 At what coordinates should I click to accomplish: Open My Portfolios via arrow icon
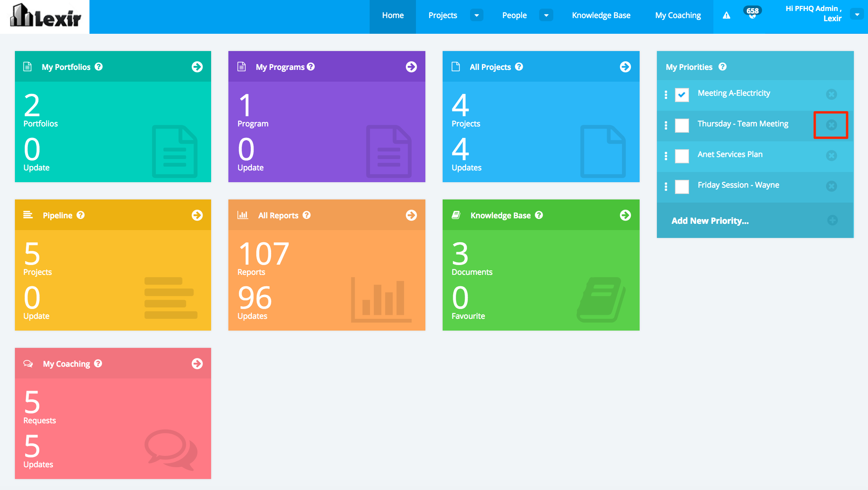(x=197, y=67)
